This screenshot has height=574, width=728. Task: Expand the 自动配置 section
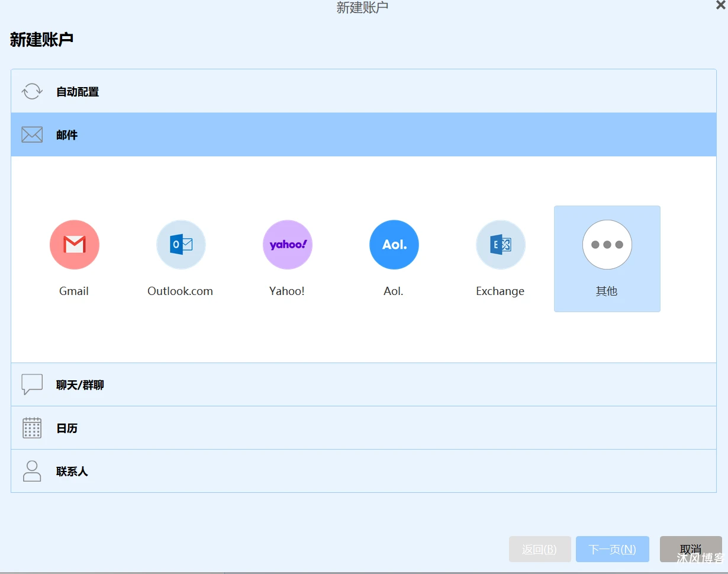pyautogui.click(x=363, y=91)
